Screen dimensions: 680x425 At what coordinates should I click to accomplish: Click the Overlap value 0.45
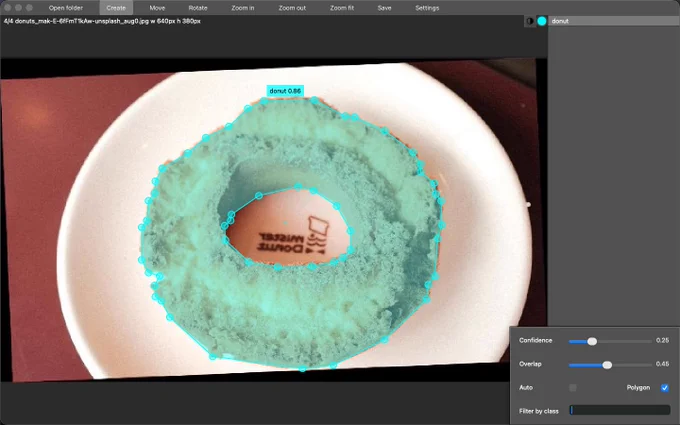pos(662,364)
